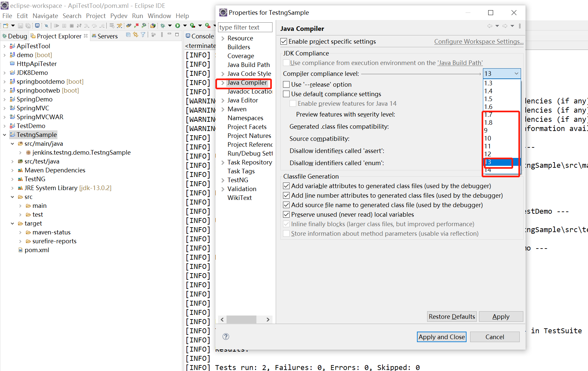This screenshot has height=371, width=588.
Task: Open the Project Explorer filter funnel icon
Action: pos(143,35)
